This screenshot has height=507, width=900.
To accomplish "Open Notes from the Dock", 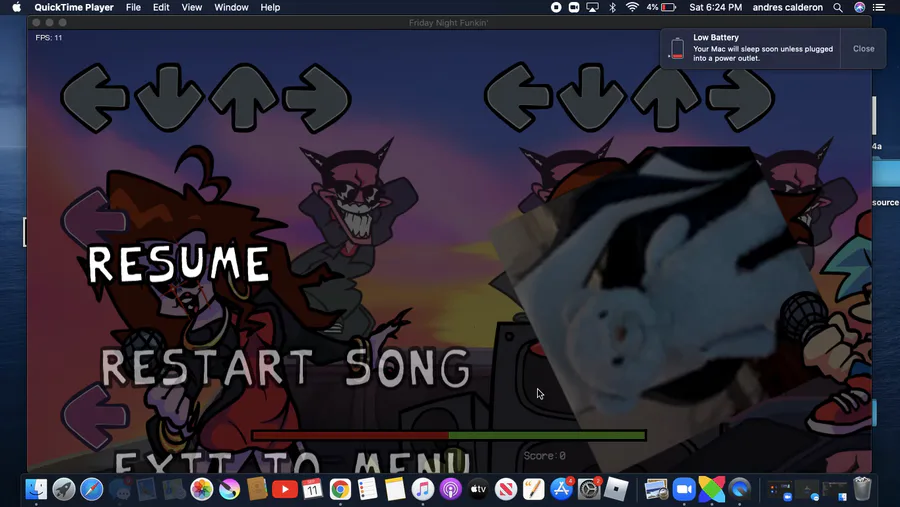I will [395, 489].
